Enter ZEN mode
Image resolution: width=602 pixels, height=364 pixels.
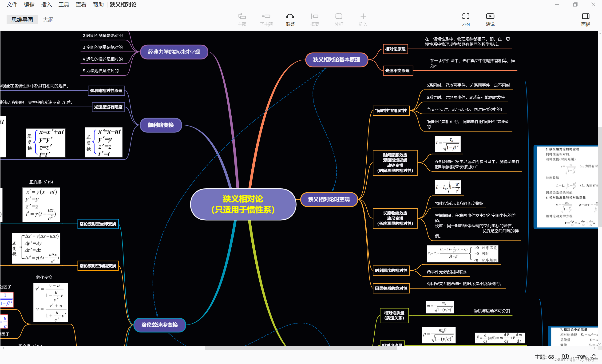[466, 19]
